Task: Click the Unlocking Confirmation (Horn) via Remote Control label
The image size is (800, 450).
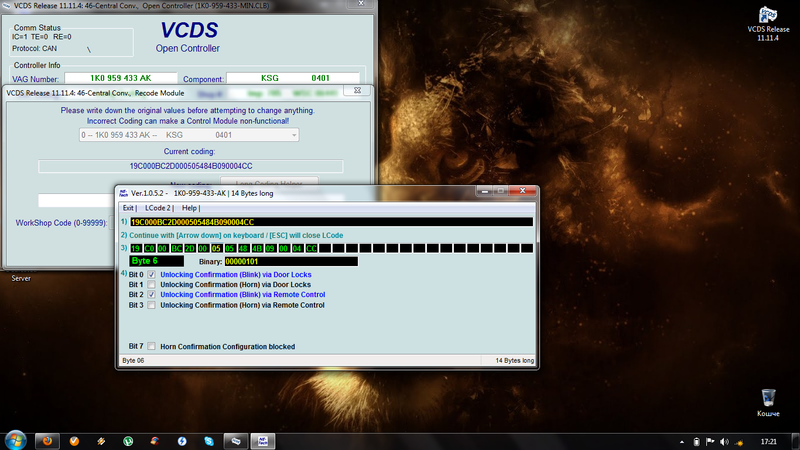Action: [x=242, y=305]
